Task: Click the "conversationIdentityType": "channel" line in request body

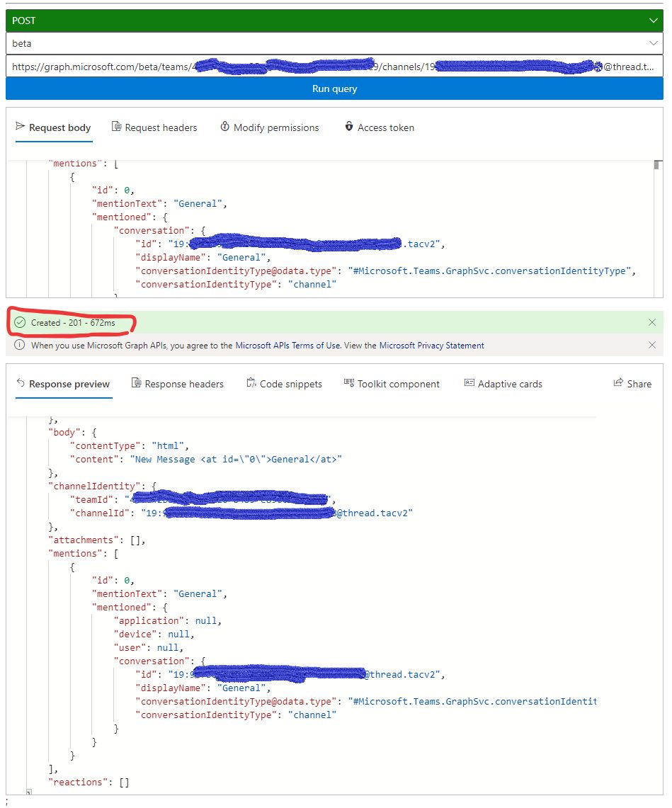Action: 236,284
